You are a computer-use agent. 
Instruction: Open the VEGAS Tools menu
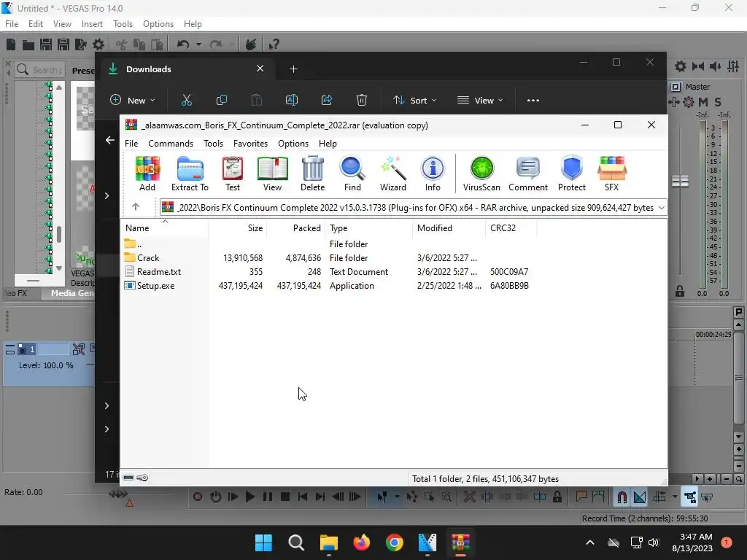pyautogui.click(x=123, y=24)
